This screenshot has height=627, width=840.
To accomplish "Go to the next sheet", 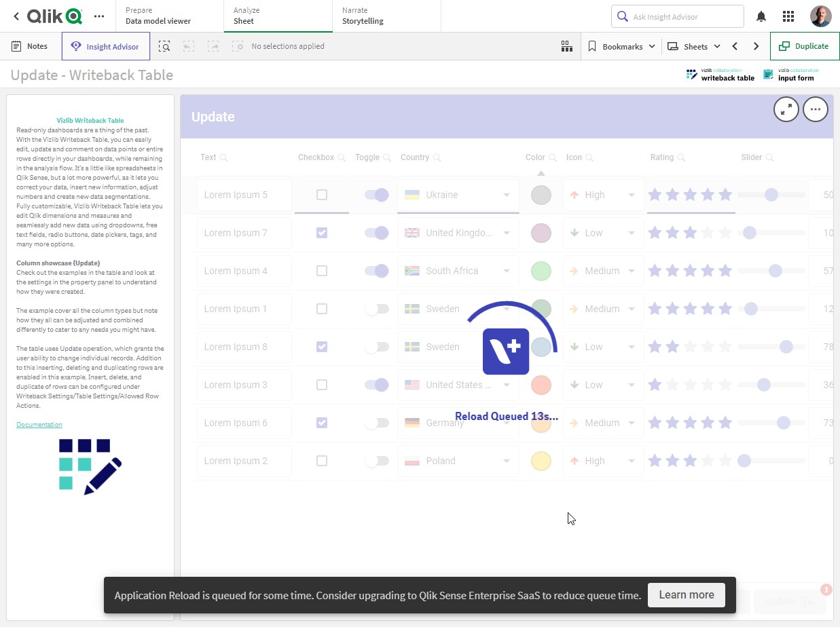I will point(756,46).
